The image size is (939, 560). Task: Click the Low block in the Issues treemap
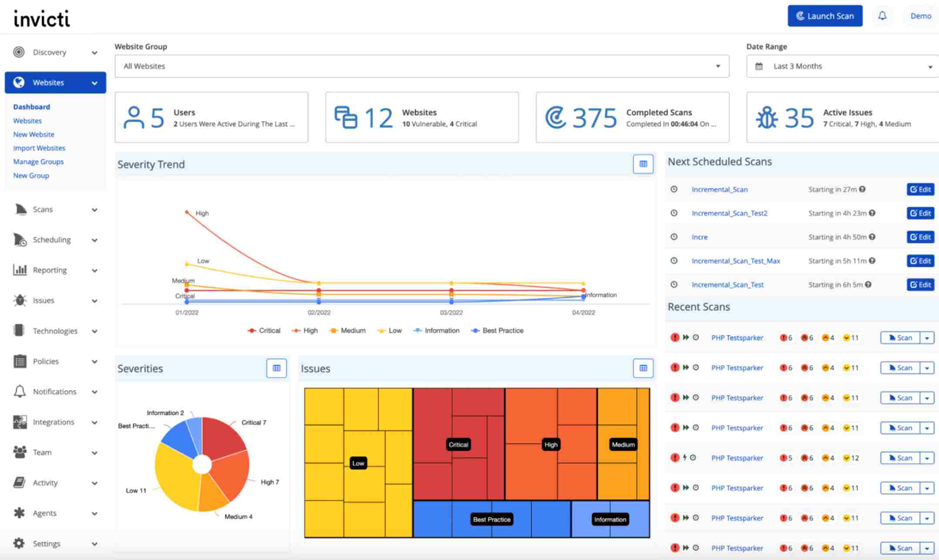pos(358,463)
